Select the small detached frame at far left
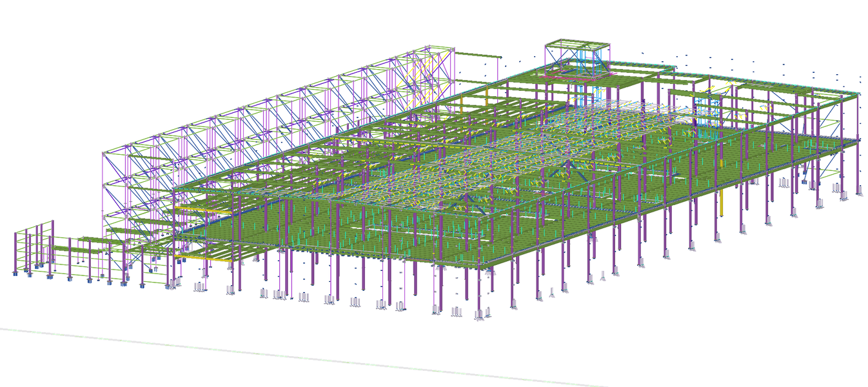Screen dimensions: 868x387 pyautogui.click(x=34, y=252)
